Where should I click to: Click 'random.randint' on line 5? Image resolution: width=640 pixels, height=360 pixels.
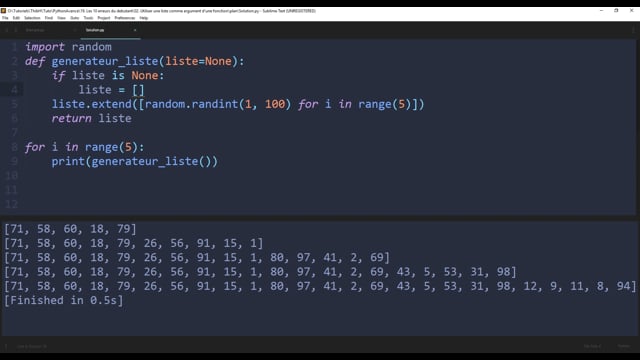coord(191,104)
